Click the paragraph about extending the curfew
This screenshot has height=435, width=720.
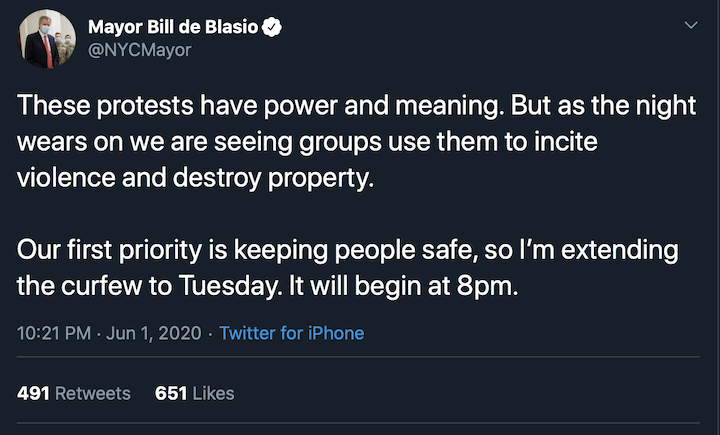tap(348, 268)
